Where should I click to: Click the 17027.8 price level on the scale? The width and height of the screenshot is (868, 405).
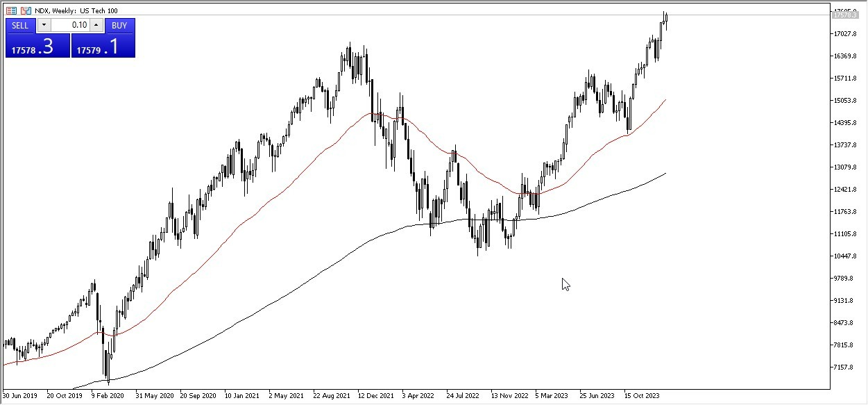[846, 33]
